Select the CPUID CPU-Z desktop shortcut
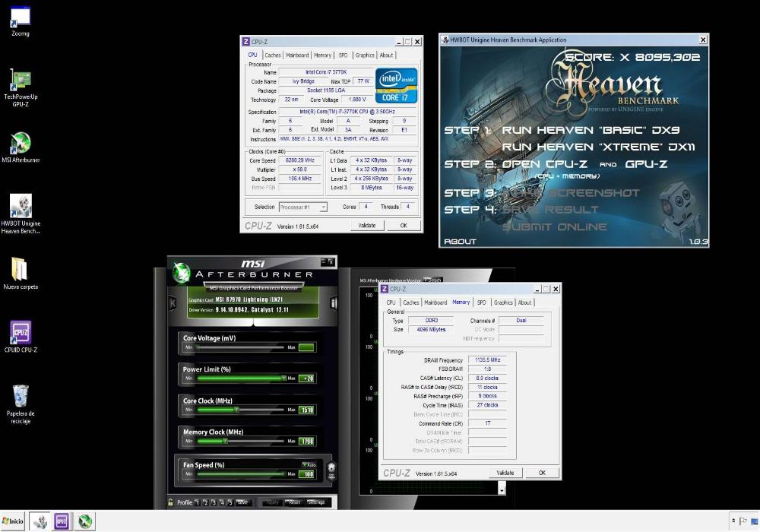 pos(21,337)
